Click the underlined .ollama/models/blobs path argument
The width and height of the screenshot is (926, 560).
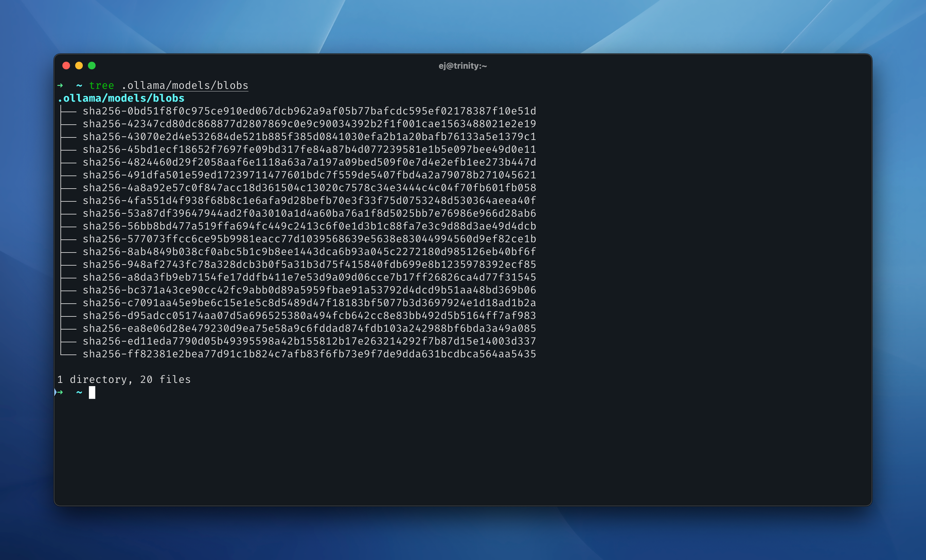coord(185,85)
